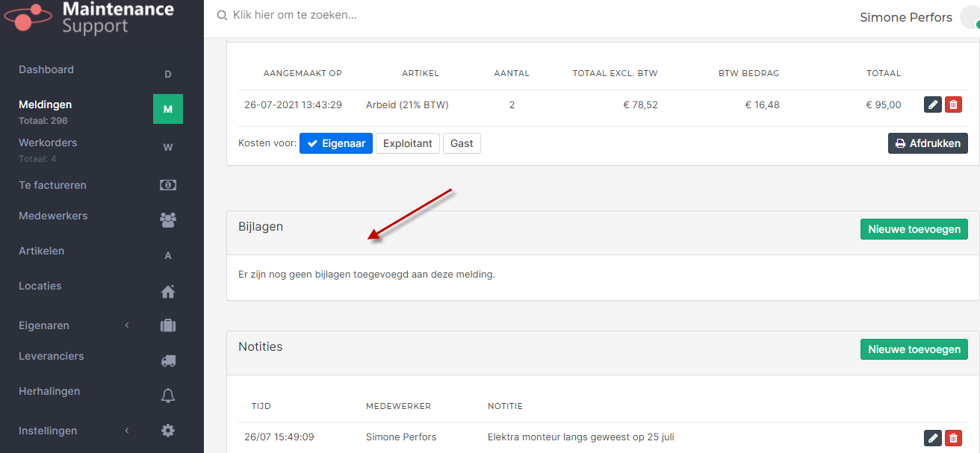Delete the Arbeid (21% BTW) cost row

[953, 104]
